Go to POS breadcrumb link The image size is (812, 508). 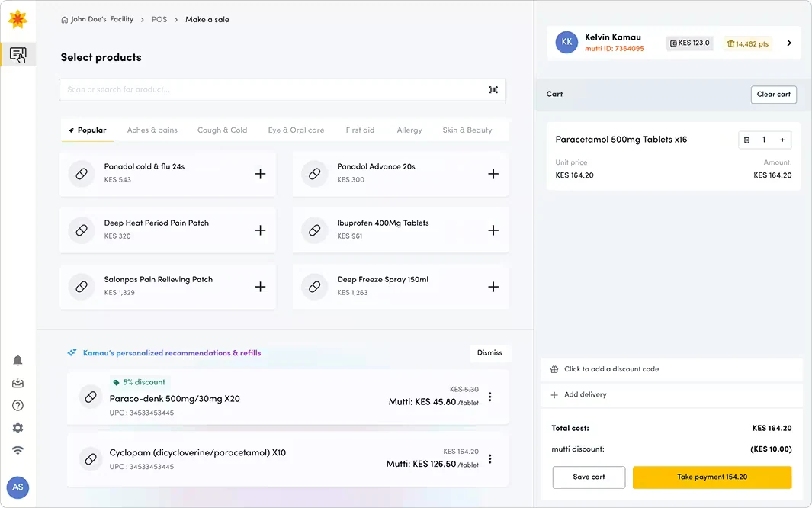click(x=159, y=19)
